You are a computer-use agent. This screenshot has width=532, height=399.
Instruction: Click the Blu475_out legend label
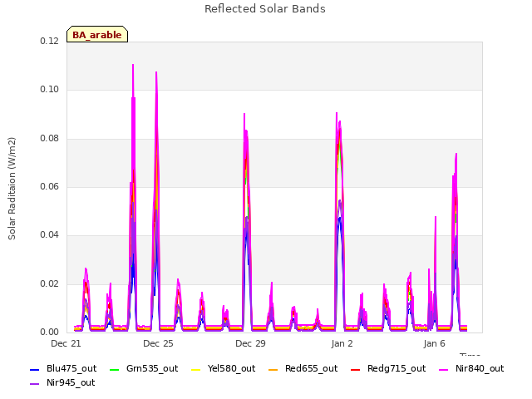point(71,368)
